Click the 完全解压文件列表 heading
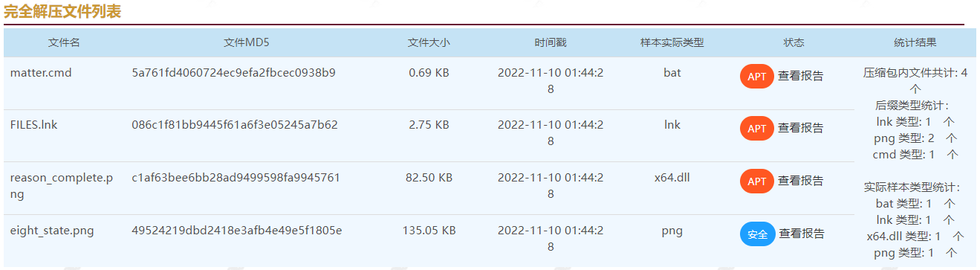Viewport: 980px width, 270px height. coord(62,11)
